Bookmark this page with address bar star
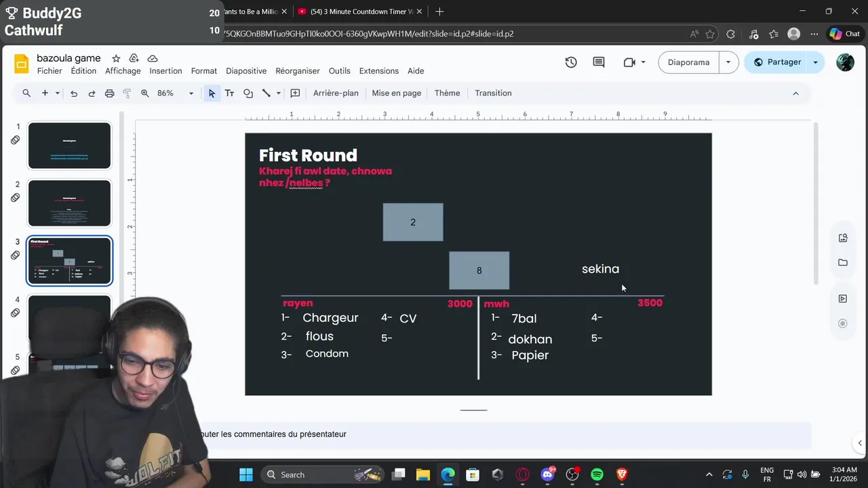Viewport: 868px width, 488px height. coord(710,34)
